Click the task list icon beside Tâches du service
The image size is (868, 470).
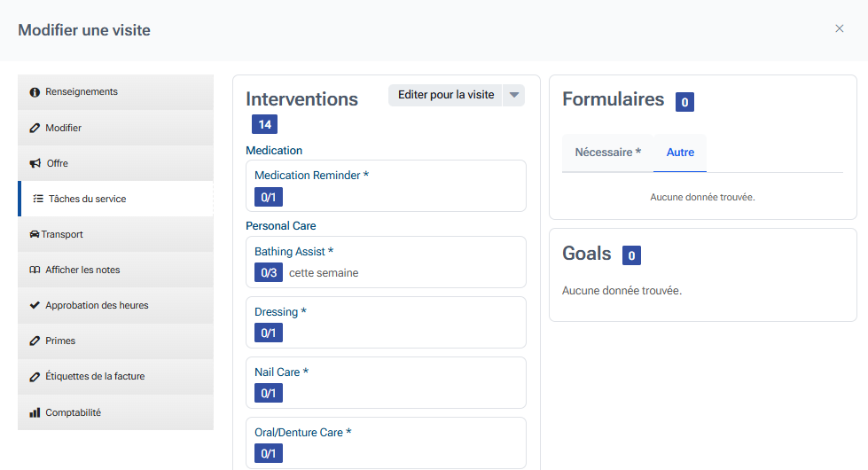pos(38,199)
